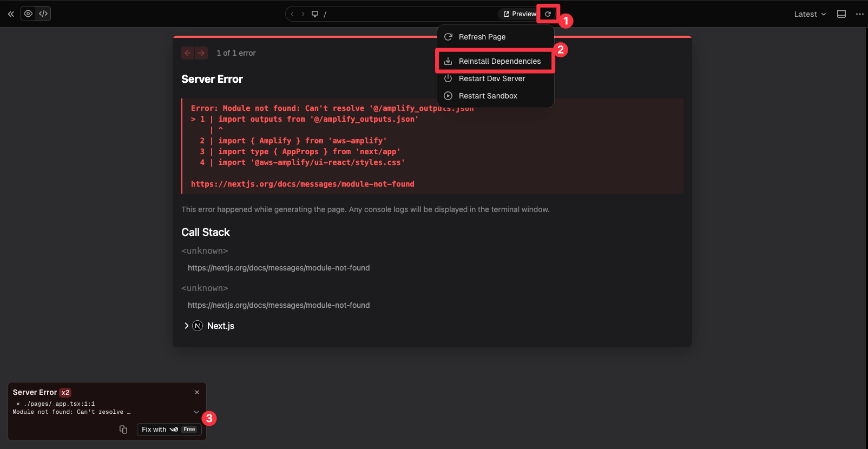Click the 'Call Stack' heading
Viewport: 868px width, 449px height.
(206, 232)
